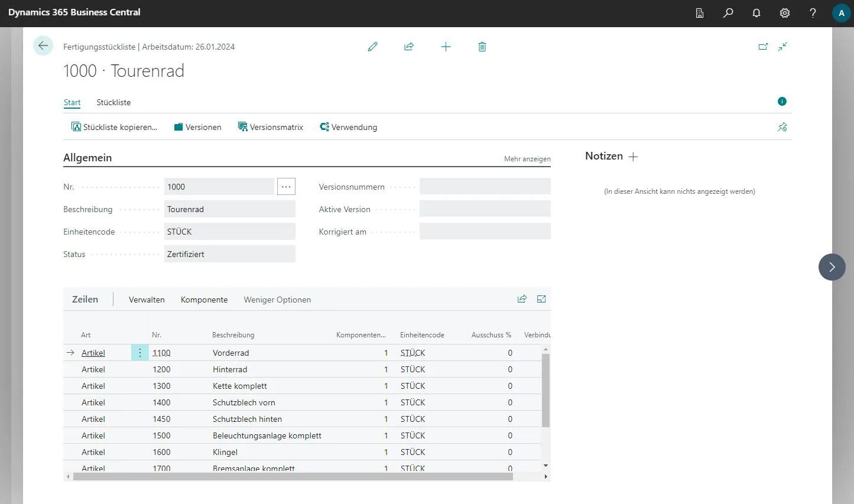854x504 pixels.
Task: Open Versionen action
Action: coord(198,127)
